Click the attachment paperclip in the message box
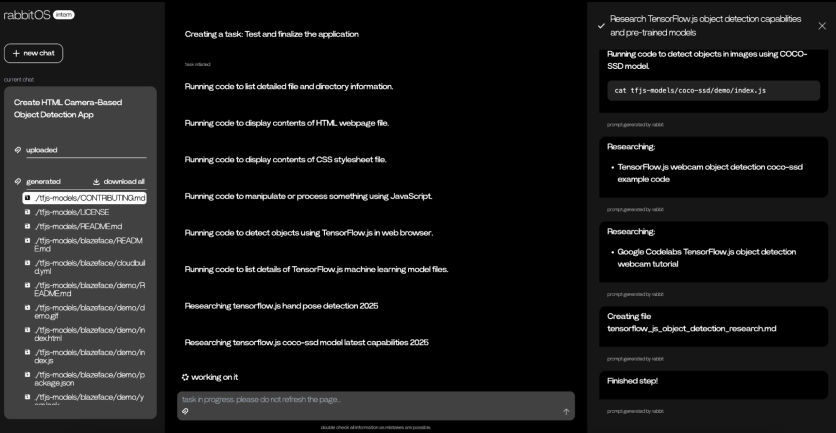Screen dimensions: 836x433 (x=186, y=411)
